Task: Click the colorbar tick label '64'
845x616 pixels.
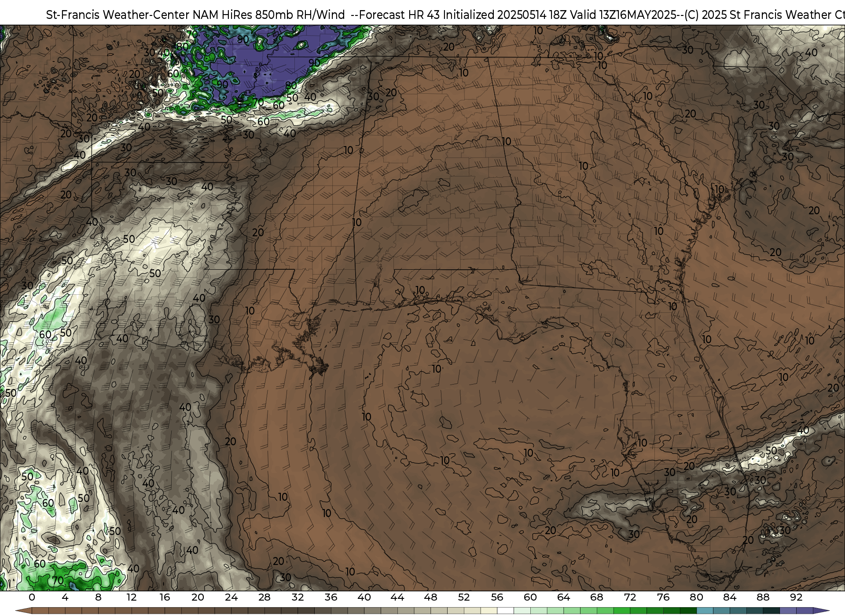Action: (x=563, y=597)
